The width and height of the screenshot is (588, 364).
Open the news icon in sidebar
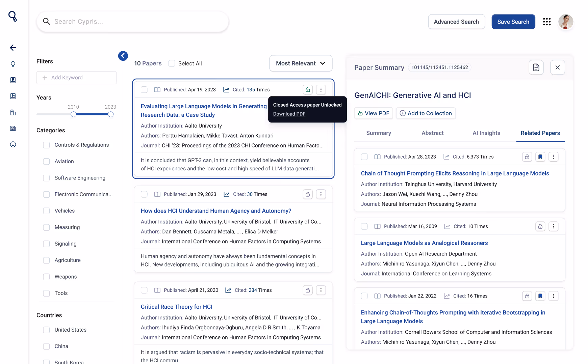pos(13,128)
